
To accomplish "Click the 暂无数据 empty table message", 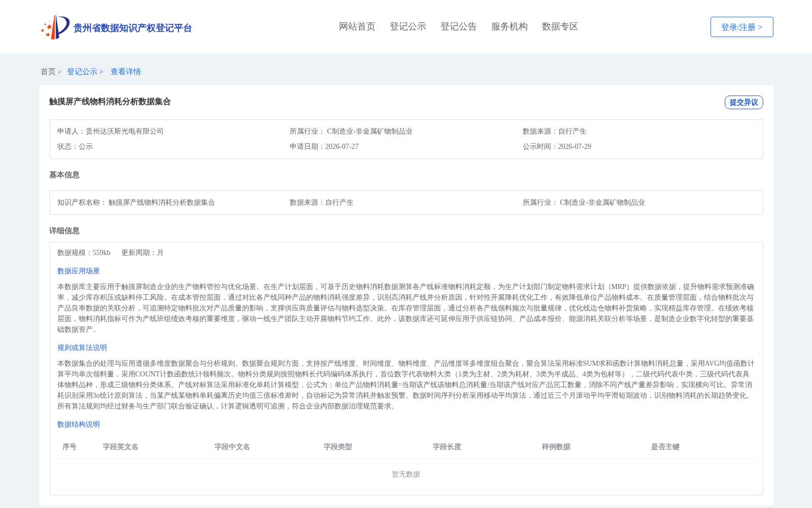I will coord(406,474).
